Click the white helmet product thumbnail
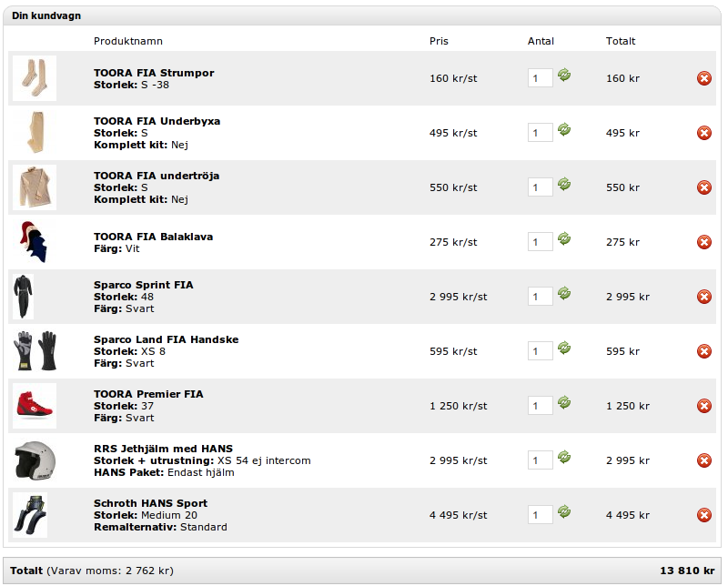Image resolution: width=728 pixels, height=586 pixels. click(35, 460)
